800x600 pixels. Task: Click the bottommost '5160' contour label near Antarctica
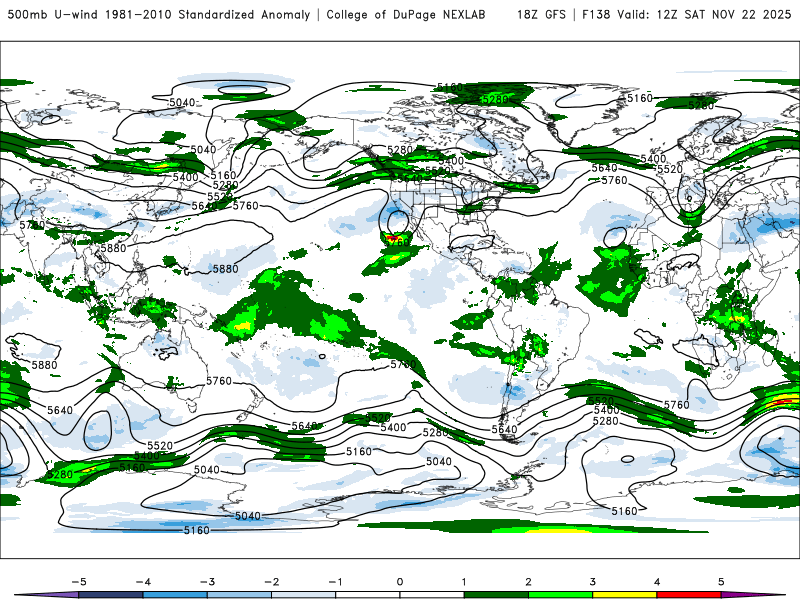(x=196, y=530)
